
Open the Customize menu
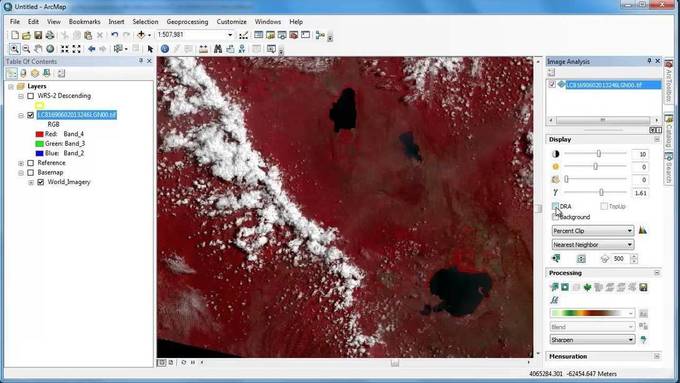(x=232, y=22)
